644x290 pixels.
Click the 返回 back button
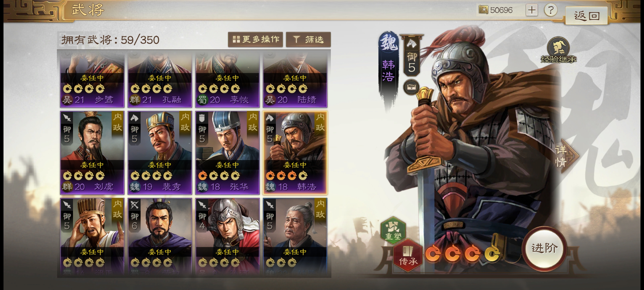coord(587,16)
